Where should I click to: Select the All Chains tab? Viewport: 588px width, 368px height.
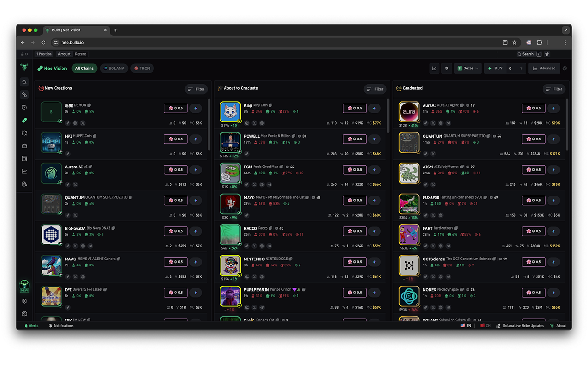tap(84, 68)
